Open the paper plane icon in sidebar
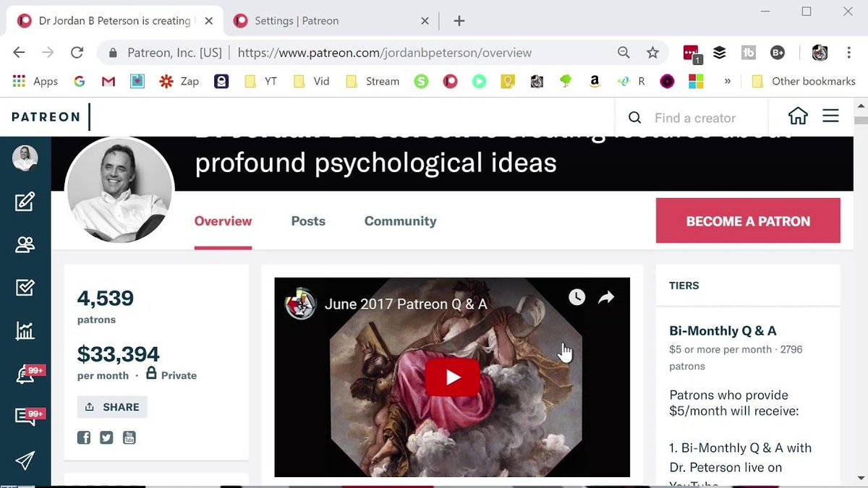 25,461
